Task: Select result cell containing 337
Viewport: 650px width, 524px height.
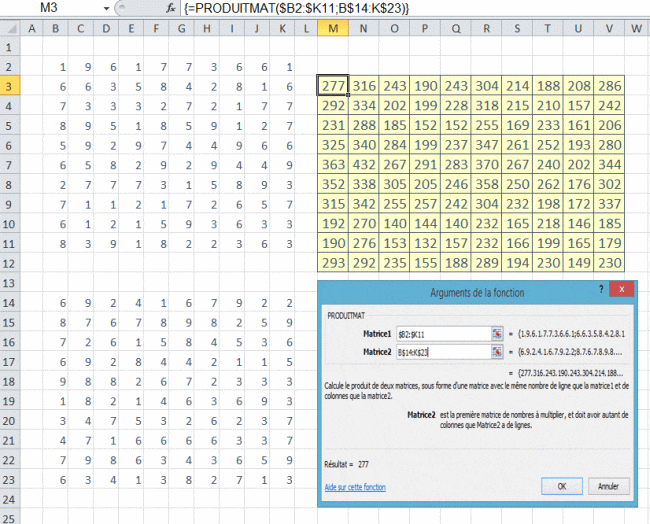Action: pos(609,204)
